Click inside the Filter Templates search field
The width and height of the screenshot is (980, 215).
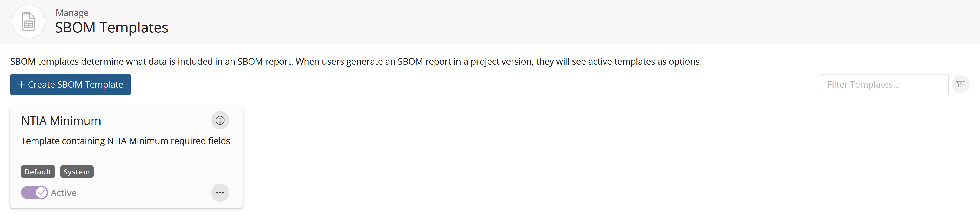(x=883, y=84)
